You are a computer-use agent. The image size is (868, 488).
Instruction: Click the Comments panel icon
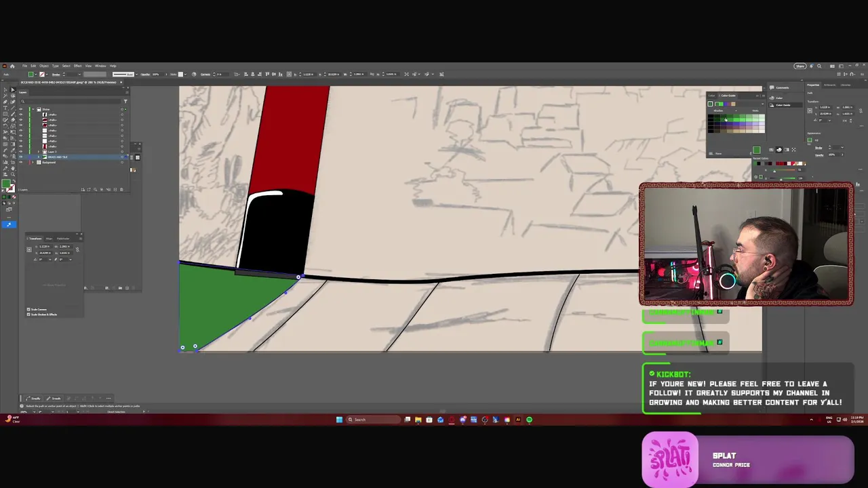tap(772, 87)
